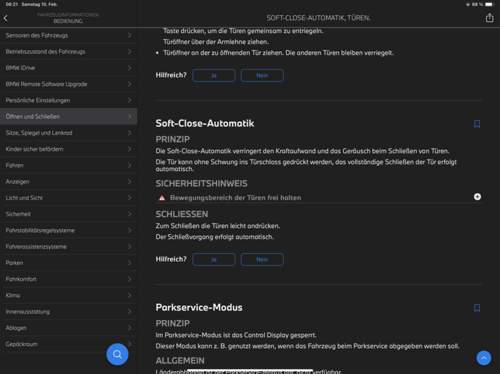500x374 pixels.
Task: Click the Parkservice-Modus heading
Action: [199, 307]
